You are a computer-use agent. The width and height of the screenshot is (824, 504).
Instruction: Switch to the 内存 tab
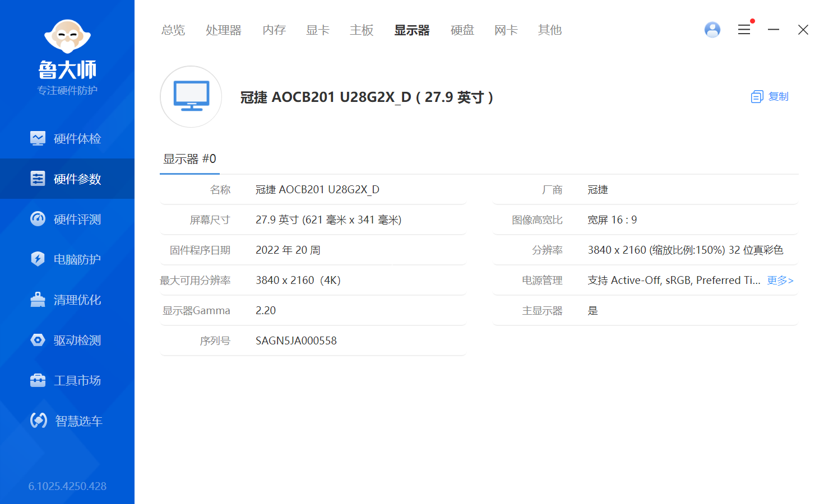coord(274,30)
